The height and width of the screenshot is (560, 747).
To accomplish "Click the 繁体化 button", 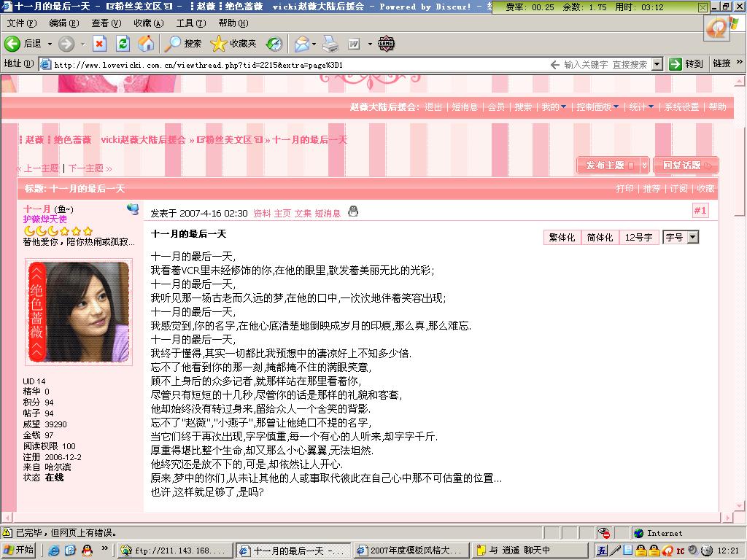I will tap(562, 237).
